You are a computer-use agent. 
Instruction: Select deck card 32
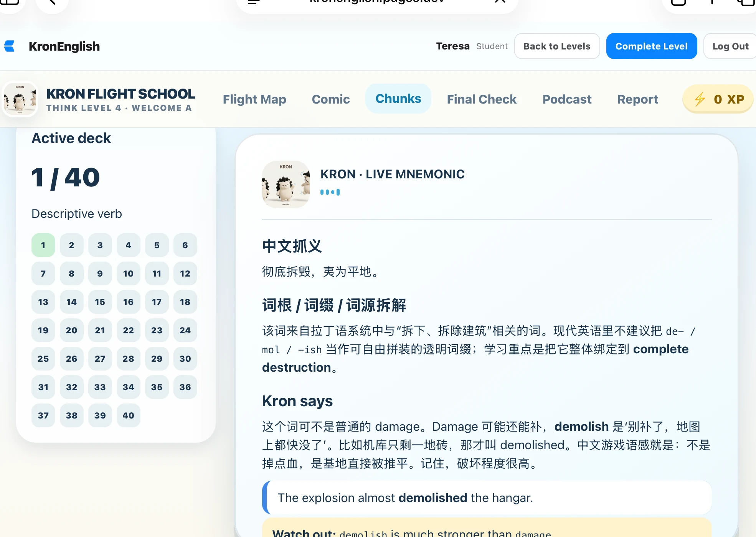72,387
